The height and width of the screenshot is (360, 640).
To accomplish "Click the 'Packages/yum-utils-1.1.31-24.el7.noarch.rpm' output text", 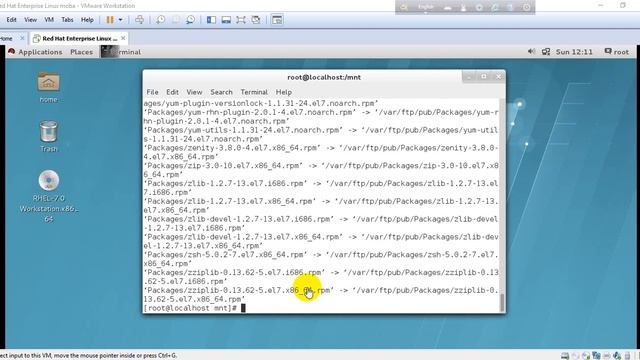I will pyautogui.click(x=244, y=130).
